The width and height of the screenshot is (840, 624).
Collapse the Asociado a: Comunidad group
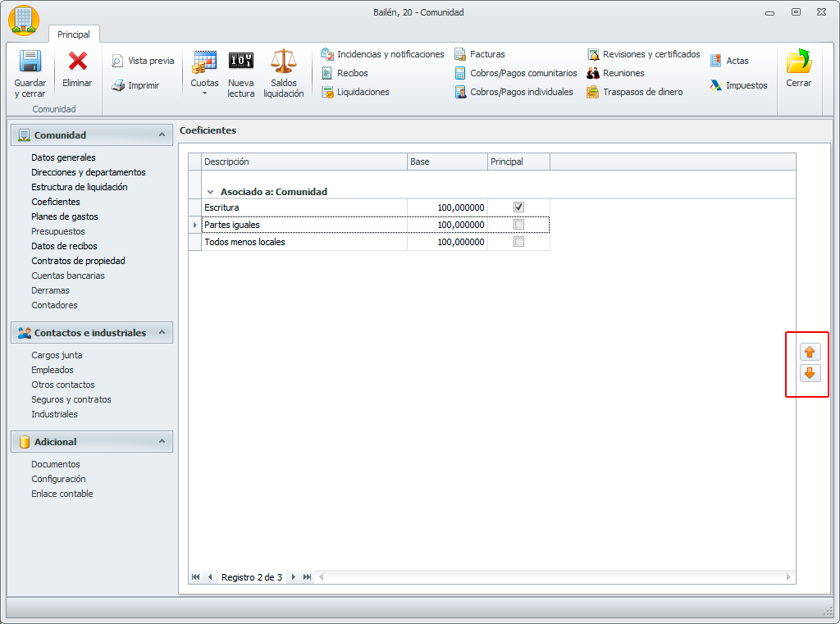pyautogui.click(x=211, y=192)
